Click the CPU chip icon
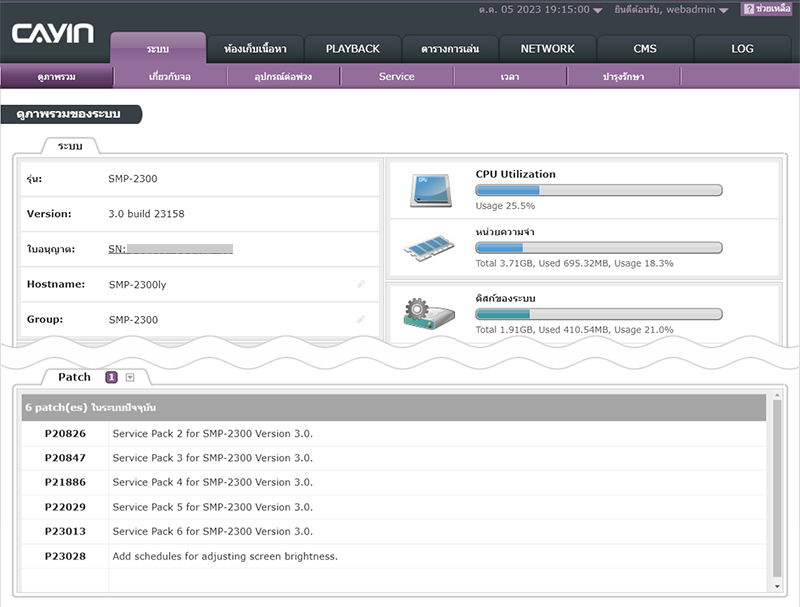800x607 pixels. (431, 191)
